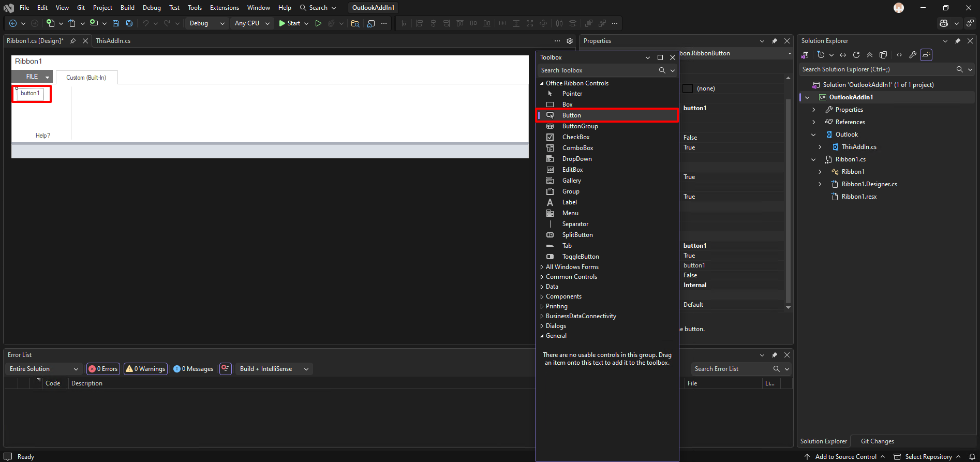The height and width of the screenshot is (462, 980).
Task: Click Collapse All icon in Solution Explorer
Action: 870,55
